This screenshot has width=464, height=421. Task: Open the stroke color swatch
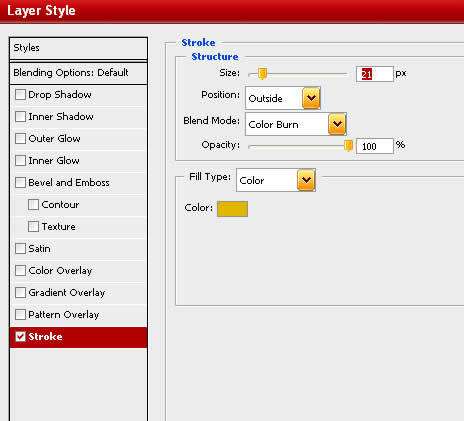pyautogui.click(x=232, y=209)
